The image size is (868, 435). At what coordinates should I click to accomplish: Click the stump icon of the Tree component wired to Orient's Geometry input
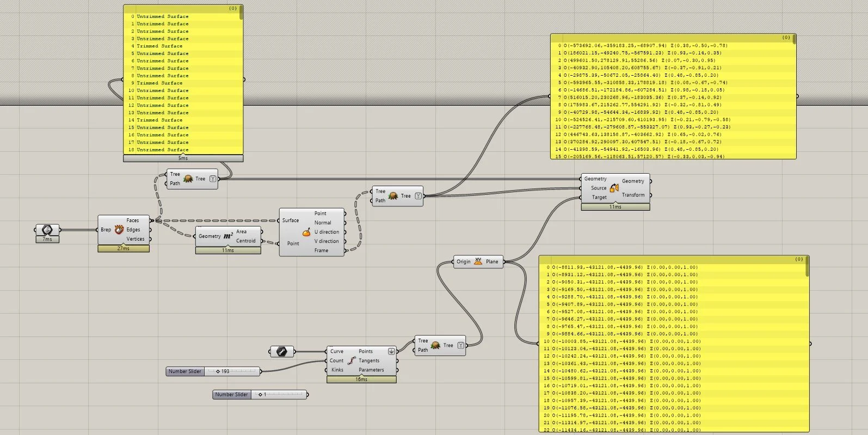pyautogui.click(x=188, y=179)
